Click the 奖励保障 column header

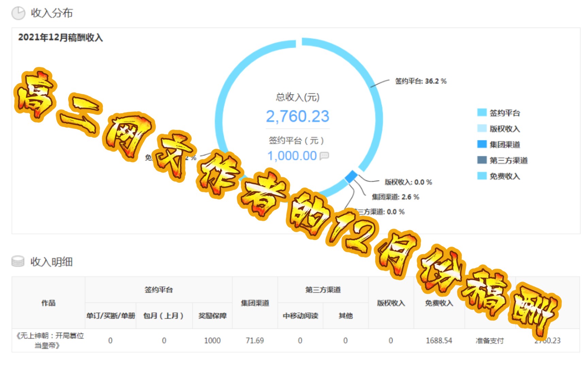pos(212,316)
